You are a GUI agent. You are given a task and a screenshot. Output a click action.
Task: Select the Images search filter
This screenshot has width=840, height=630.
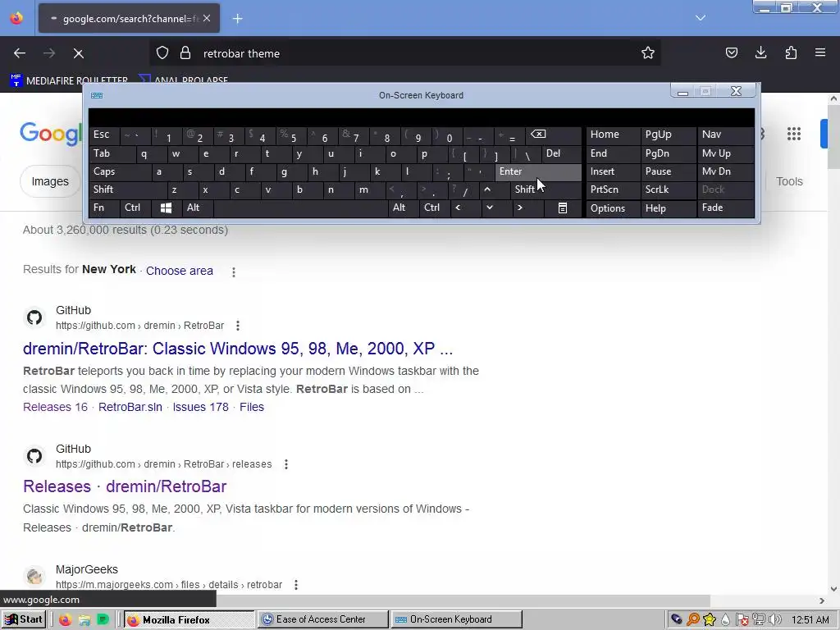[x=50, y=181]
